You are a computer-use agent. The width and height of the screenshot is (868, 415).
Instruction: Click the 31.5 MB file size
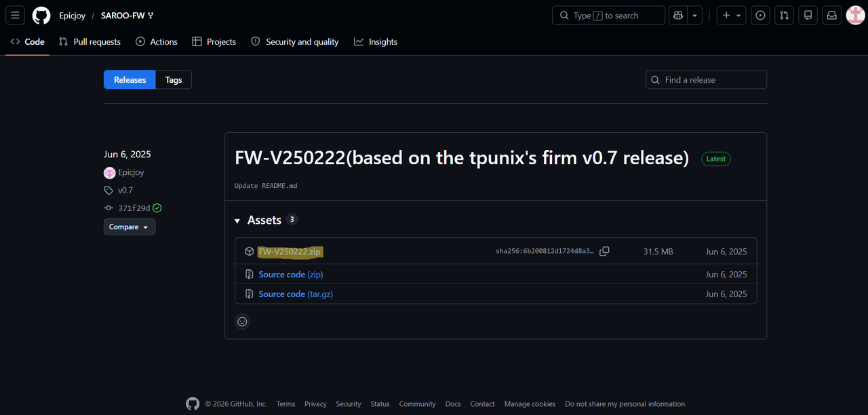point(658,252)
